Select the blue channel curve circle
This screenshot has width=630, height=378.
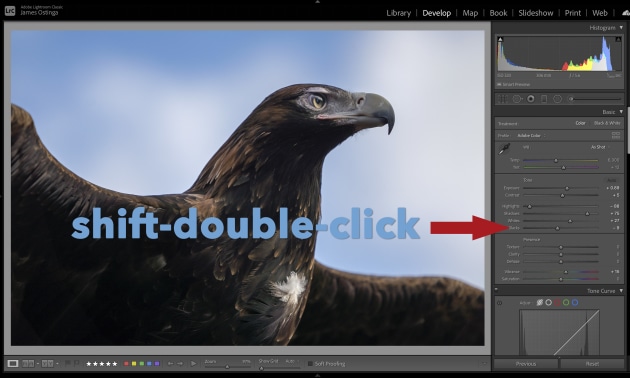coord(575,302)
